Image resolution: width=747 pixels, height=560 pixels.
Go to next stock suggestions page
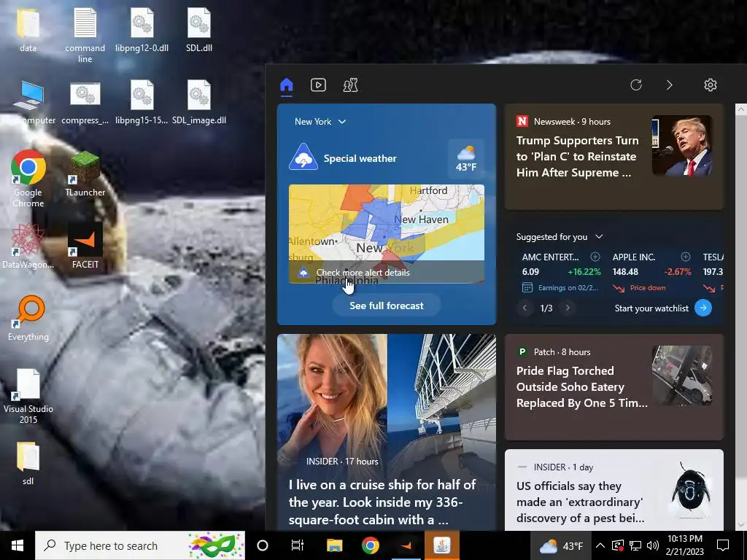568,308
